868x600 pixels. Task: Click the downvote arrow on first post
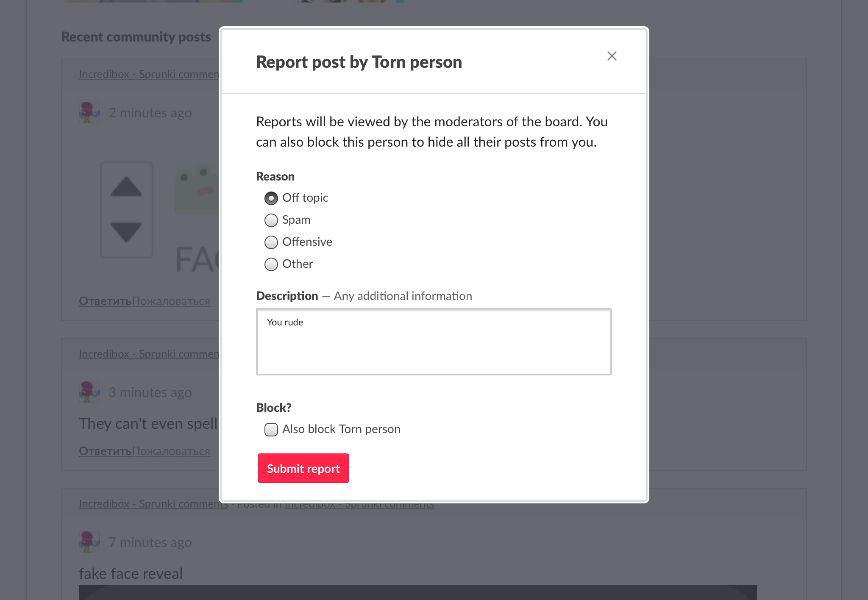point(126,232)
